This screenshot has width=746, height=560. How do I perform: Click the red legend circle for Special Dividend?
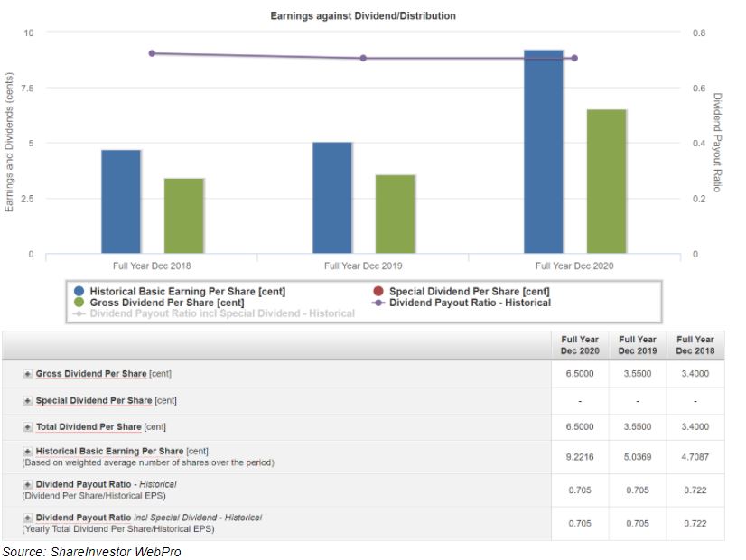point(378,292)
